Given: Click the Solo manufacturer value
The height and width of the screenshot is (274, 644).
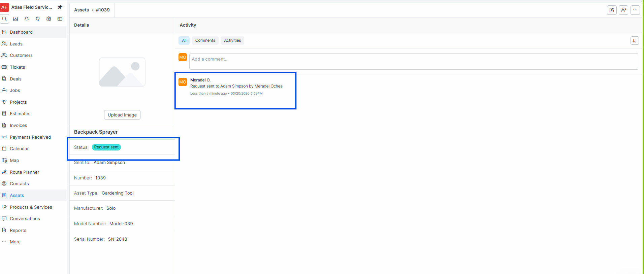Looking at the screenshot, I should (111, 208).
